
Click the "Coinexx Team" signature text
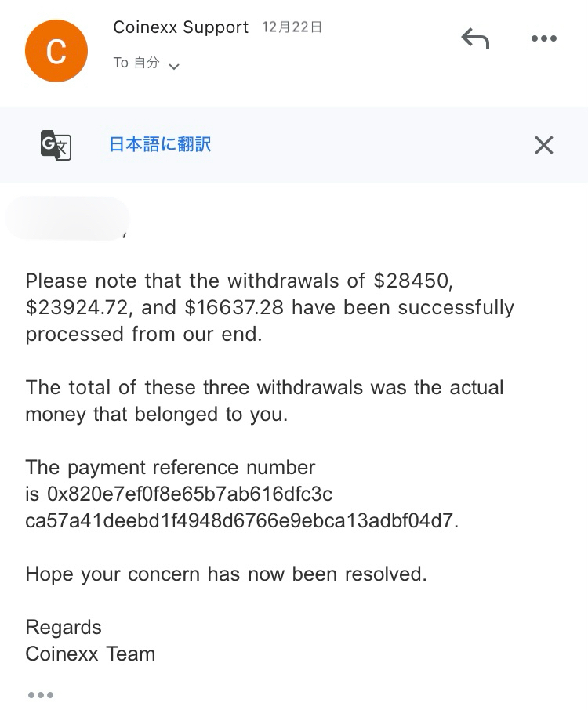pos(90,654)
